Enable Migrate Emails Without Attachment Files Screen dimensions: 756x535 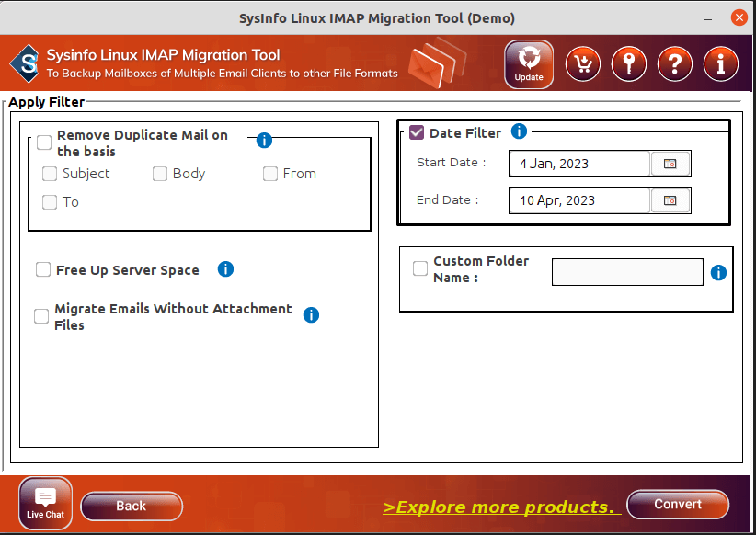[41, 316]
